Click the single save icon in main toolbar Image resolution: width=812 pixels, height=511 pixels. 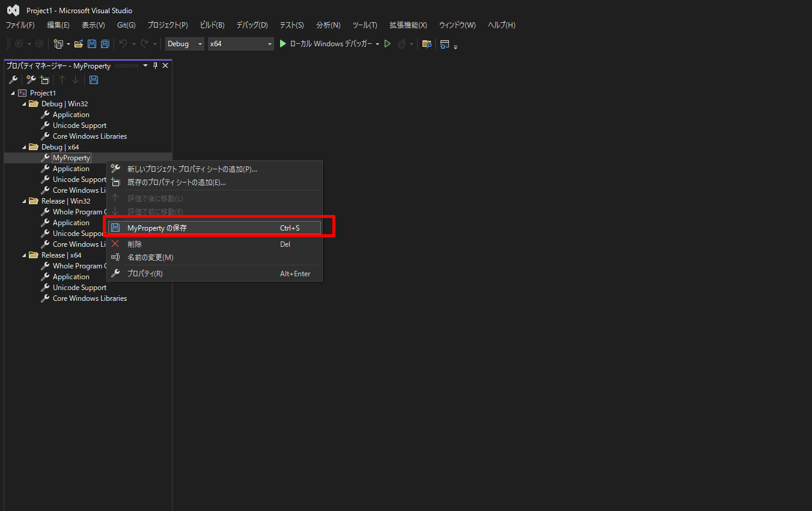[x=92, y=44]
